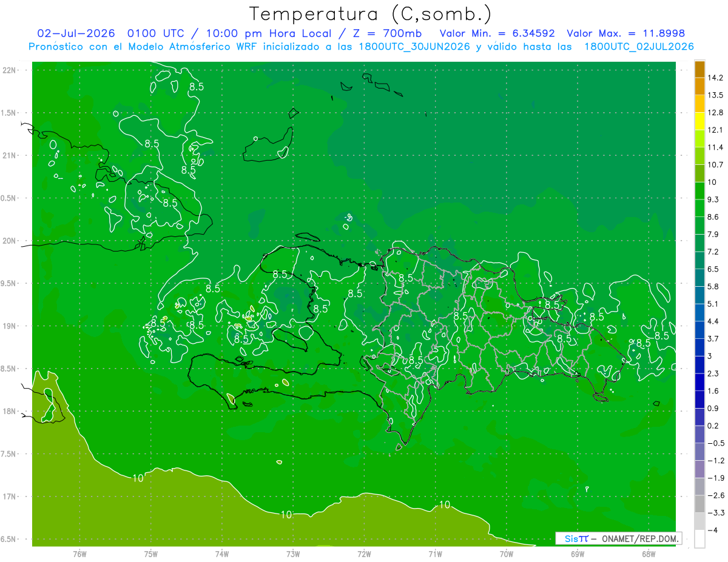Click the "9.3" color bar value

point(713,199)
